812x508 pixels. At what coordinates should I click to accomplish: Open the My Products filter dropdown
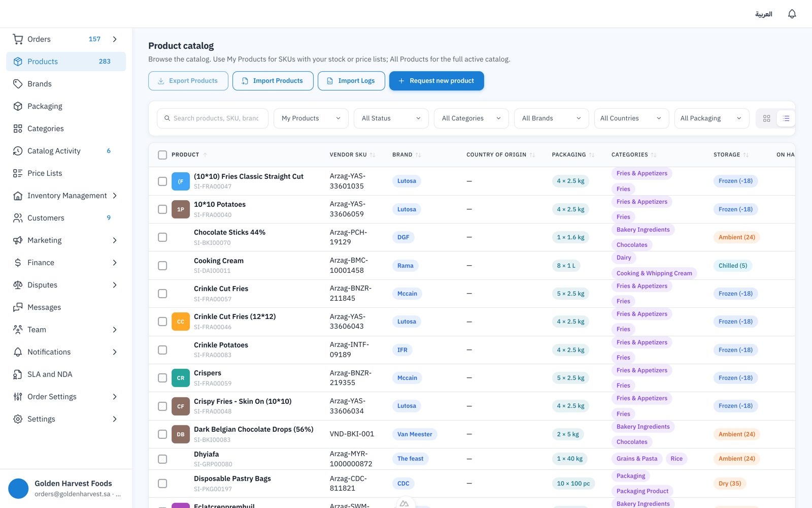(311, 118)
